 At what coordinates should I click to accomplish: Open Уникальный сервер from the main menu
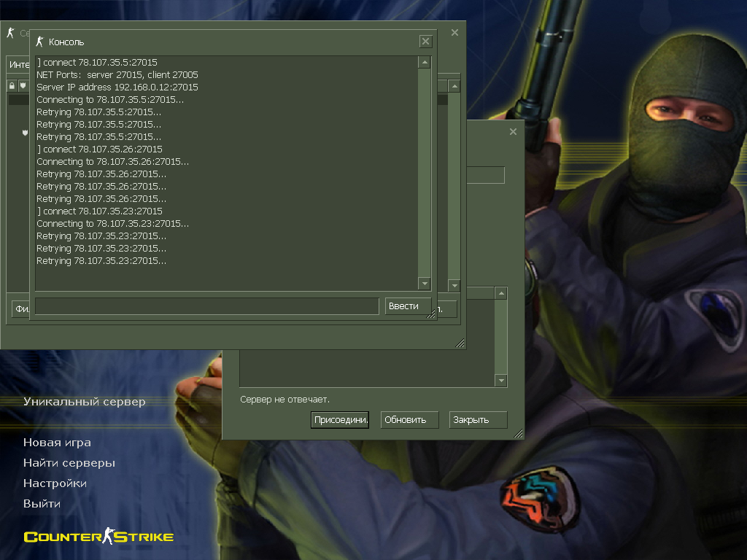point(85,402)
